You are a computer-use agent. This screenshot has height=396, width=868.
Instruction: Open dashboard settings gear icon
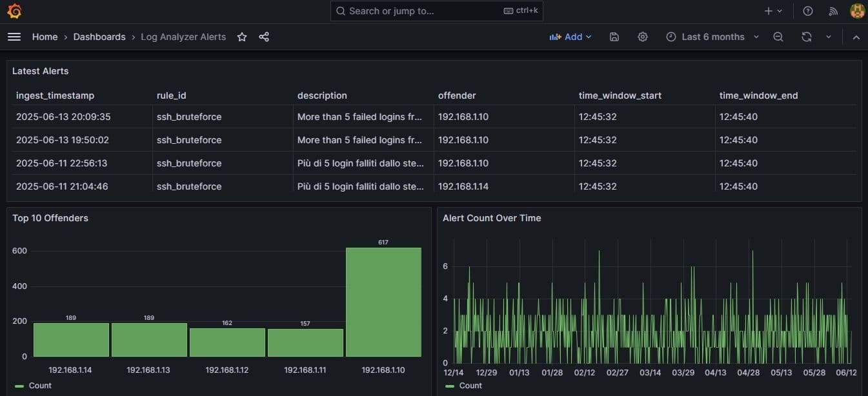(x=643, y=37)
